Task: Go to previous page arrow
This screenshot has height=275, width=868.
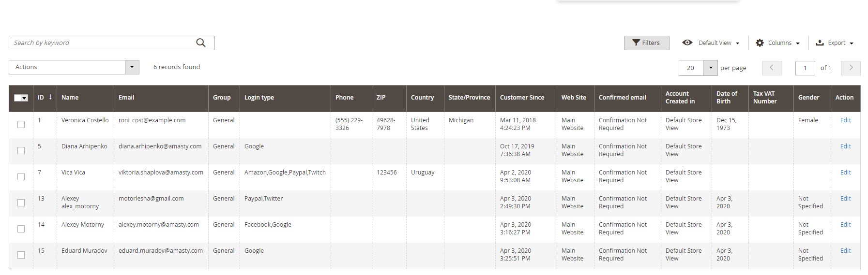Action: coord(772,68)
